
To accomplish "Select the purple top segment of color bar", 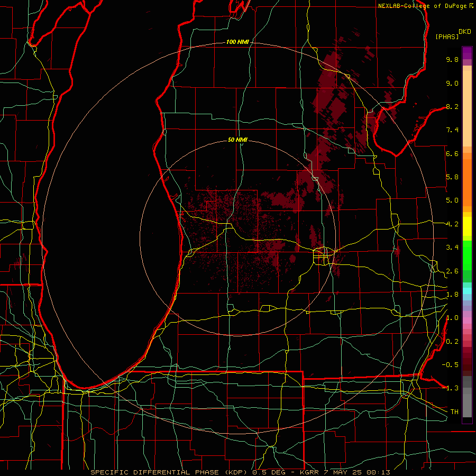I will (x=467, y=53).
